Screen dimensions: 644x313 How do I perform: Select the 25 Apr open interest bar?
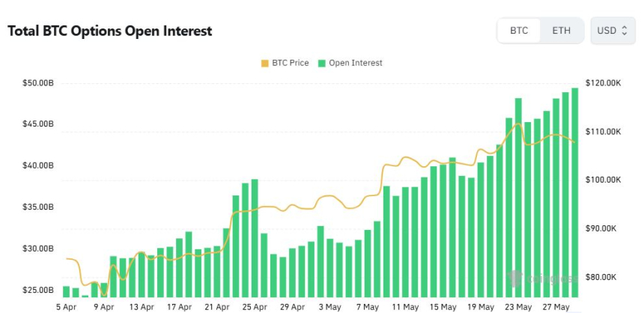click(255, 238)
